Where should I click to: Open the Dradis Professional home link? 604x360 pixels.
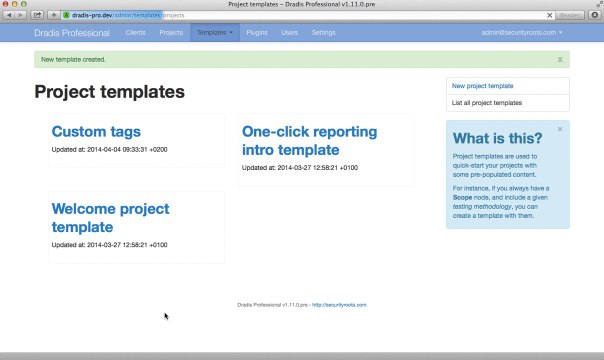coord(72,33)
